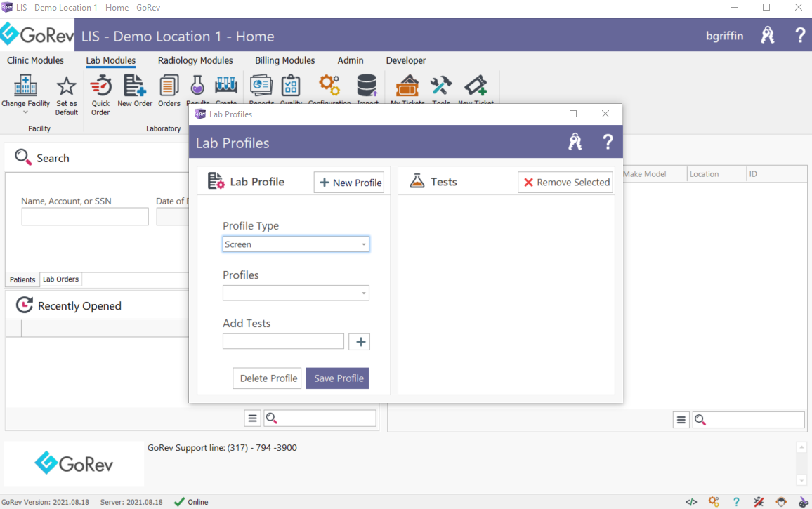
Task: Expand the Change Facility chevron
Action: [25, 112]
